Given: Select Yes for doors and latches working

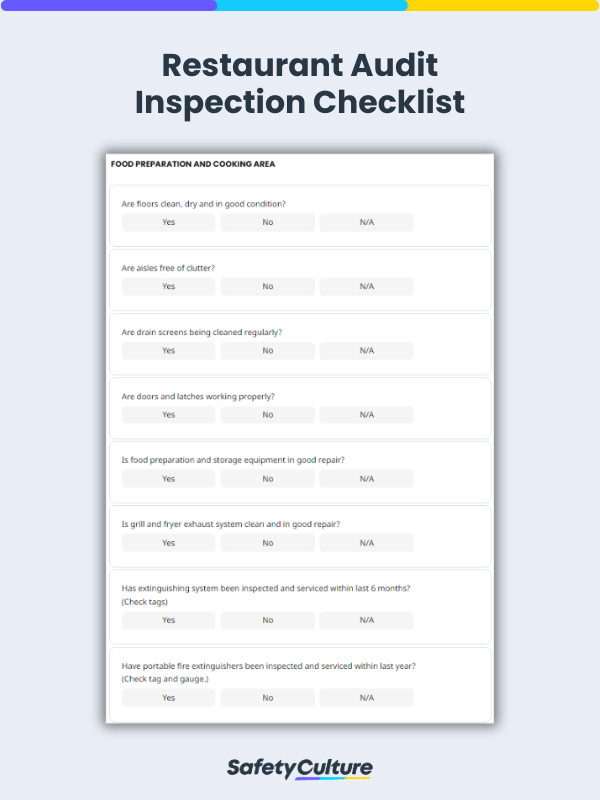Looking at the screenshot, I should (x=167, y=414).
